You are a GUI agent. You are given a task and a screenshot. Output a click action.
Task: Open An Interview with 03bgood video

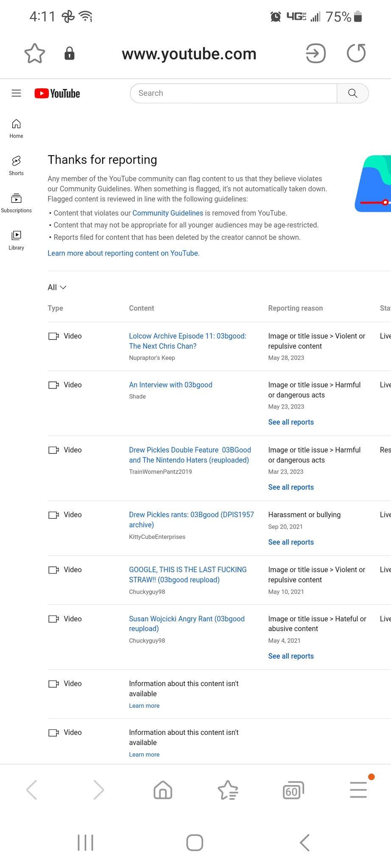click(x=170, y=385)
